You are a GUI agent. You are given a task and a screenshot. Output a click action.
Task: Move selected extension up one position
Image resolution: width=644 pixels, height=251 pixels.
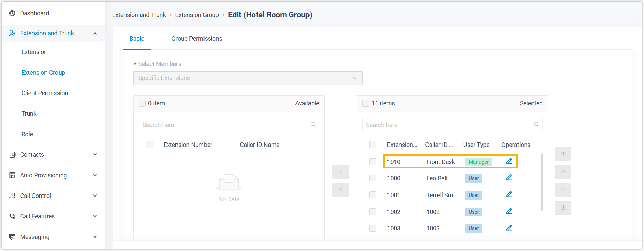click(x=563, y=172)
